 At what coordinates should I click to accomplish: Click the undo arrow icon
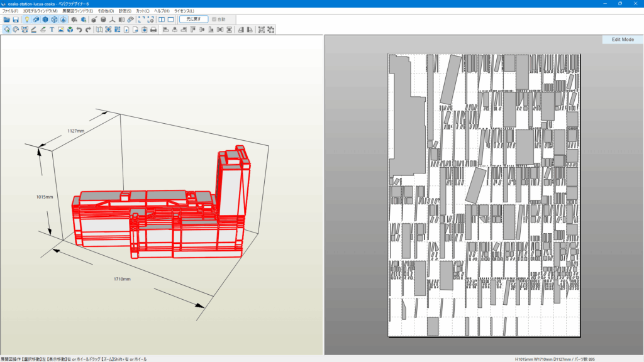(79, 30)
